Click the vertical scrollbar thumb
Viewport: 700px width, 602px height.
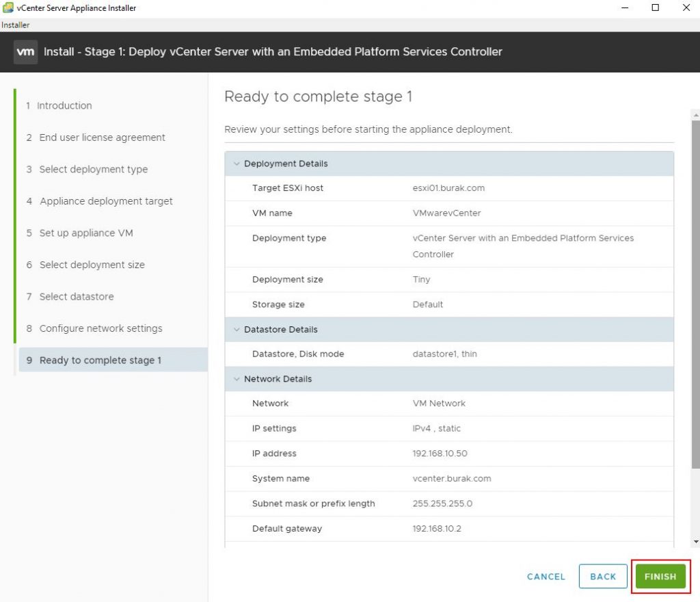695,294
